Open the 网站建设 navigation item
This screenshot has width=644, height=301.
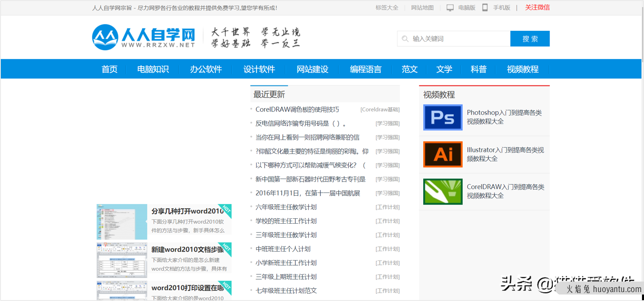(312, 69)
